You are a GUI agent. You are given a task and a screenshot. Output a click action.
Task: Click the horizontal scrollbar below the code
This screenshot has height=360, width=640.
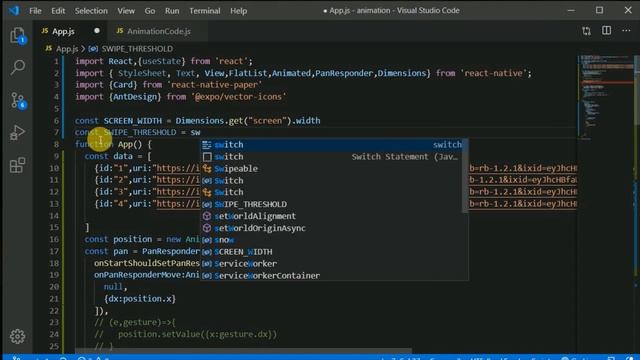click(x=243, y=351)
